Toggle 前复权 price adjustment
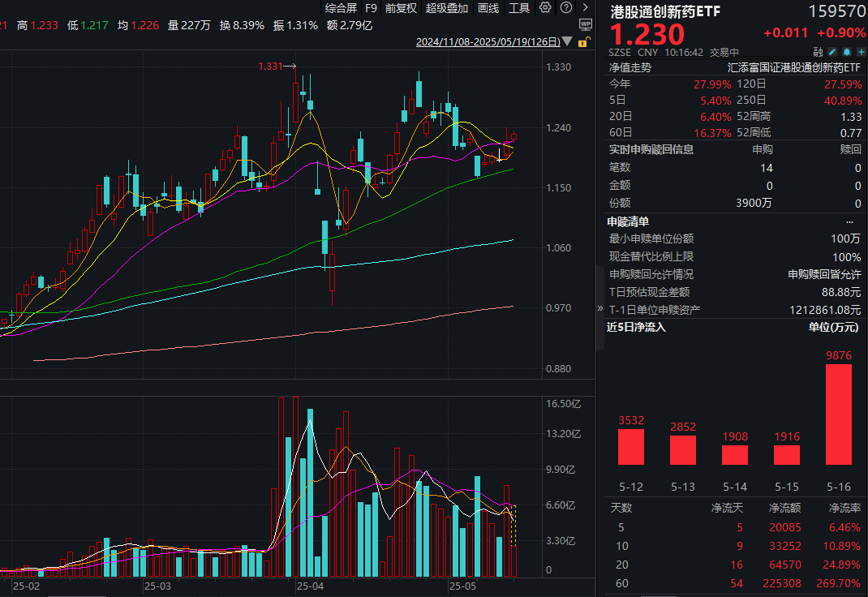This screenshot has height=597, width=868. pyautogui.click(x=401, y=8)
